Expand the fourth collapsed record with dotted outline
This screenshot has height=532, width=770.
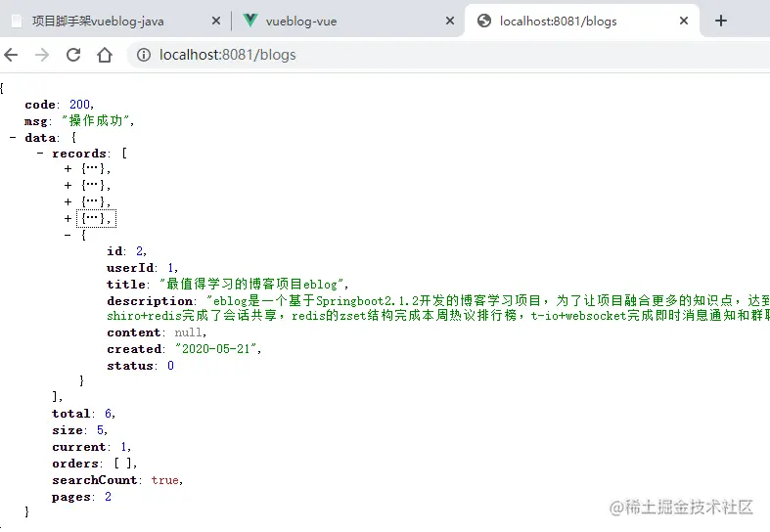pyautogui.click(x=68, y=218)
